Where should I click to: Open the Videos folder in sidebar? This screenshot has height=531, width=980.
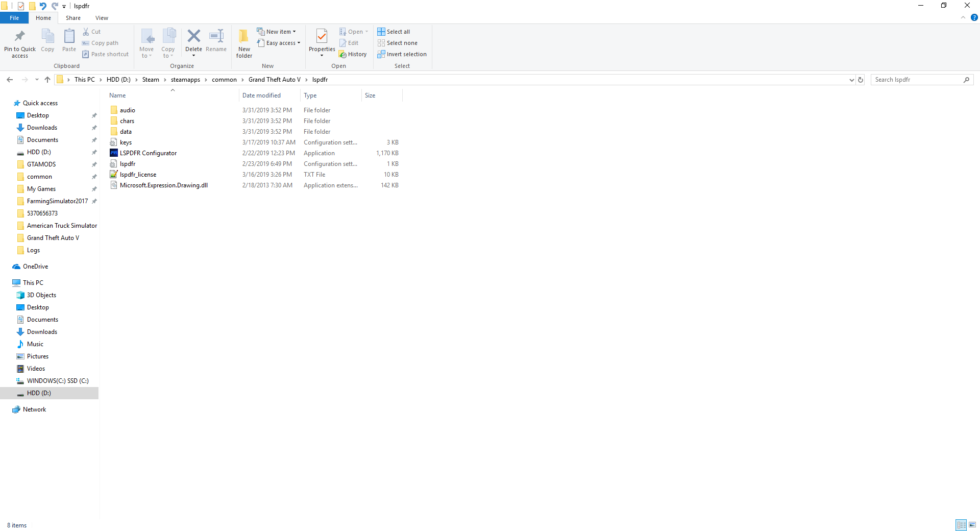coord(36,369)
